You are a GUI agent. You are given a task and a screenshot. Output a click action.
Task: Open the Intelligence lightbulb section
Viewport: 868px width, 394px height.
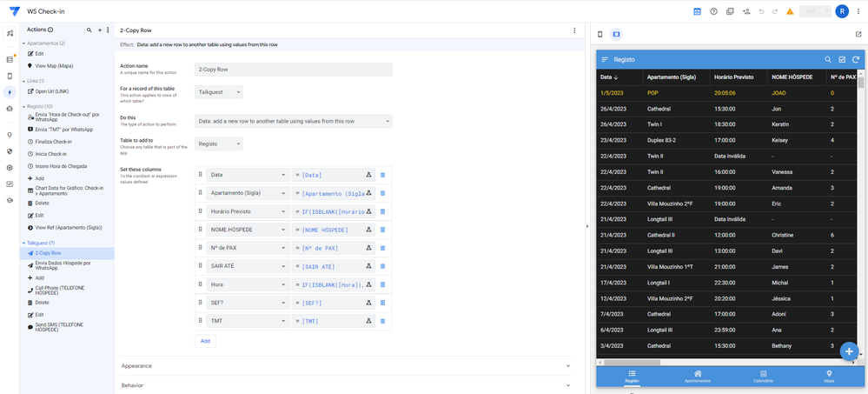[10, 135]
